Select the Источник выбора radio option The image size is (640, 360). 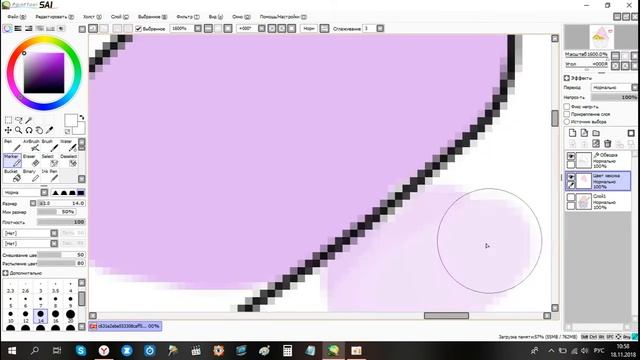coord(567,122)
